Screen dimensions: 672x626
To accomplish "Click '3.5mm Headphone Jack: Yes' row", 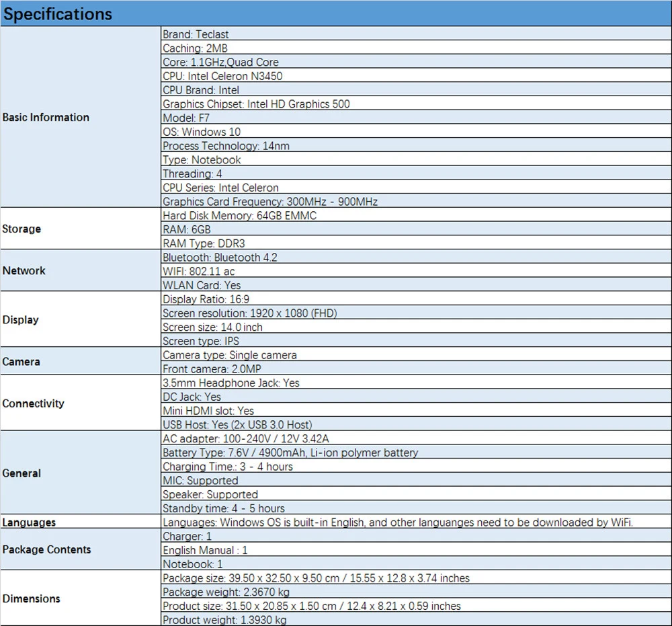I will [x=416, y=382].
